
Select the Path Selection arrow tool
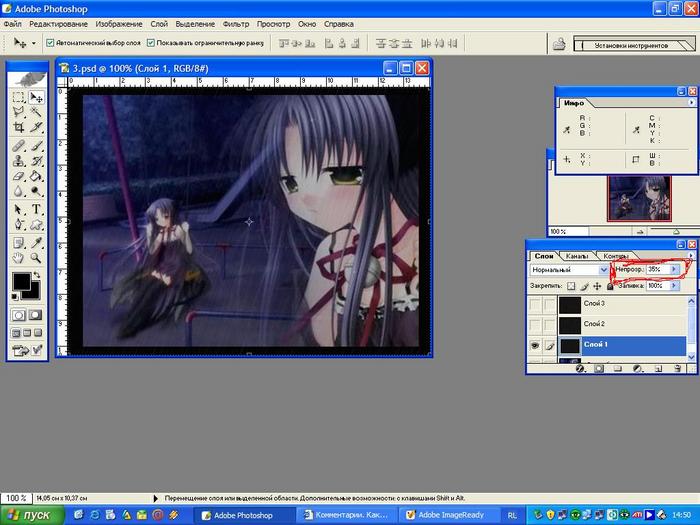[x=18, y=209]
